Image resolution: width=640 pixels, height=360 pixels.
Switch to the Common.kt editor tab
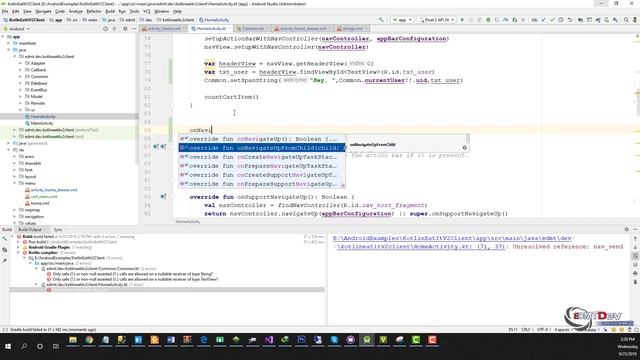252,29
